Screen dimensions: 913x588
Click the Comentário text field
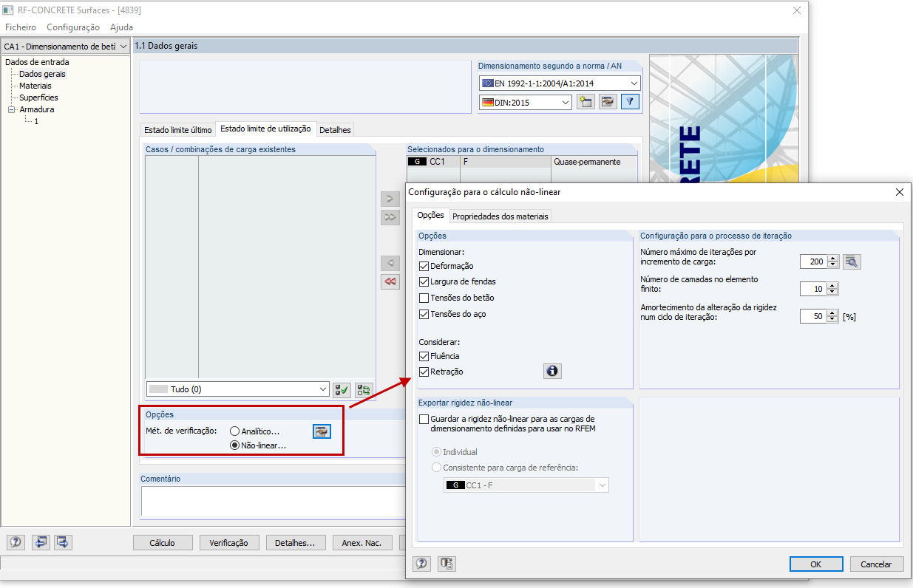[274, 500]
